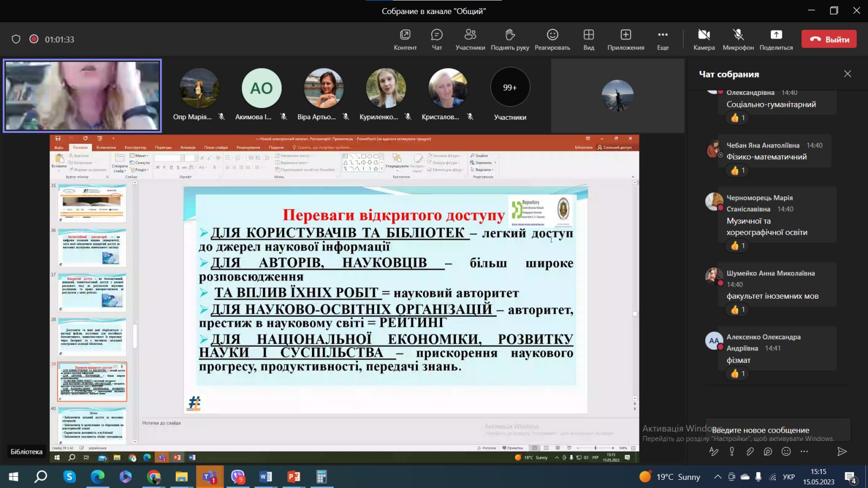The height and width of the screenshot is (488, 868).
Task: Close the Чат собрания panel
Action: click(x=847, y=74)
